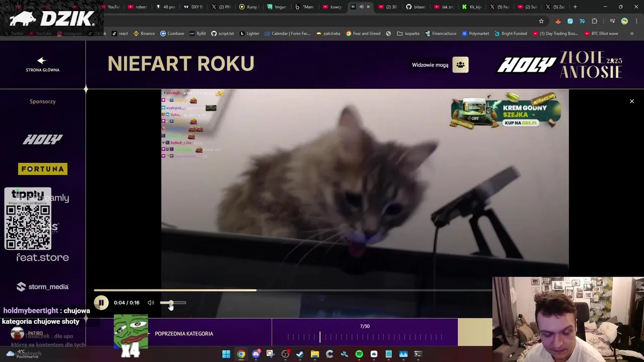
Task: Bookmark this page with the star icon
Action: [541, 21]
